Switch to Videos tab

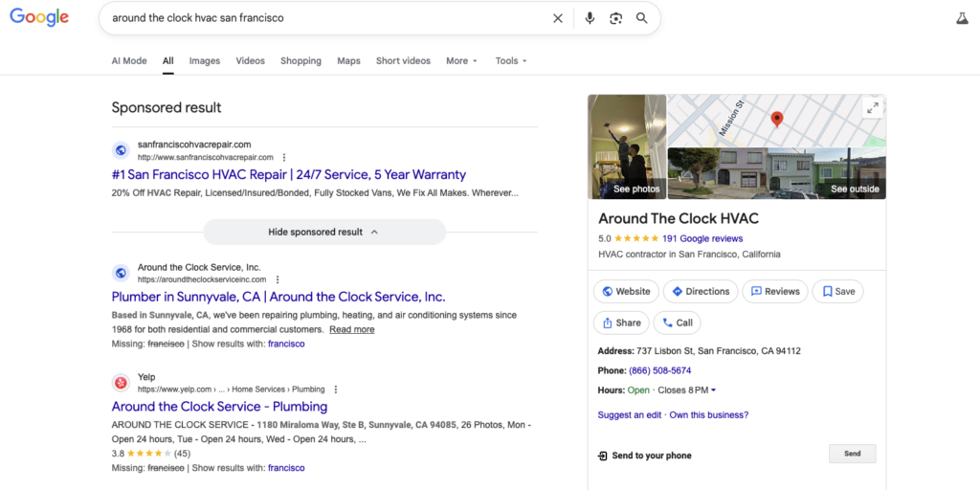point(250,60)
